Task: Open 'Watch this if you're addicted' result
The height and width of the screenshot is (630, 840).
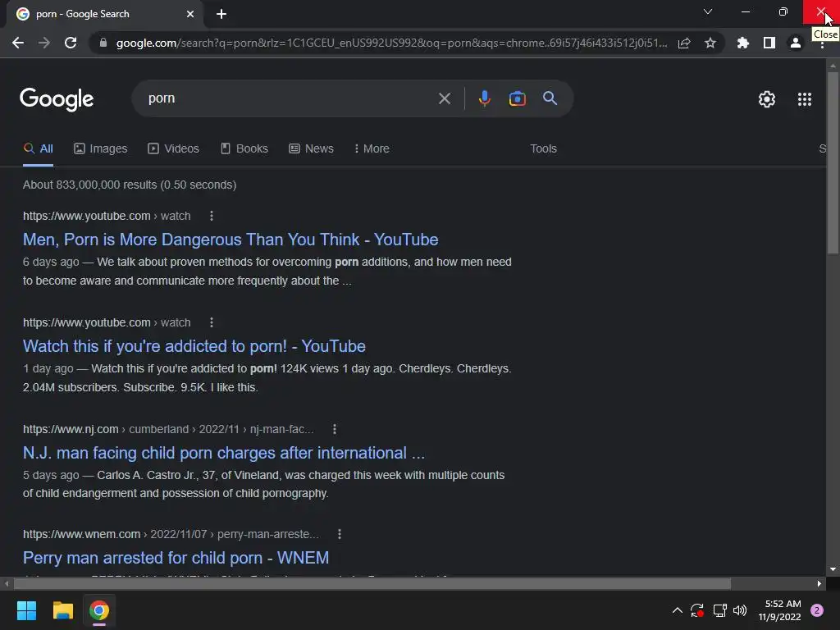Action: tap(194, 346)
